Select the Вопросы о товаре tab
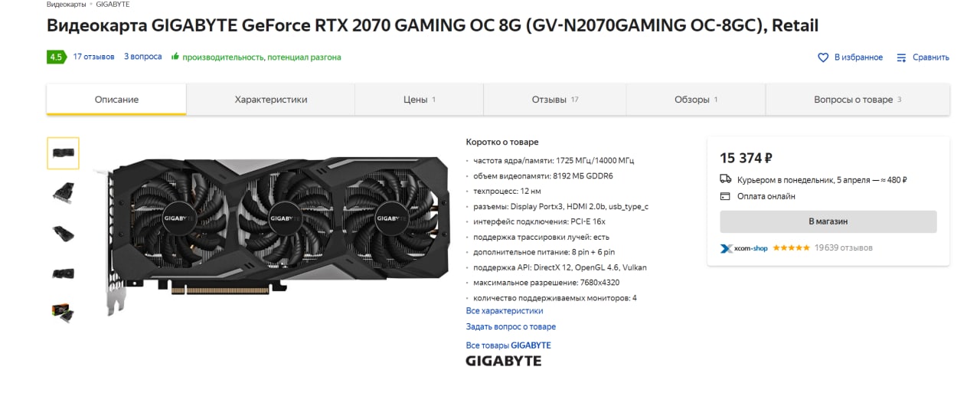The height and width of the screenshot is (416, 980). click(x=857, y=100)
